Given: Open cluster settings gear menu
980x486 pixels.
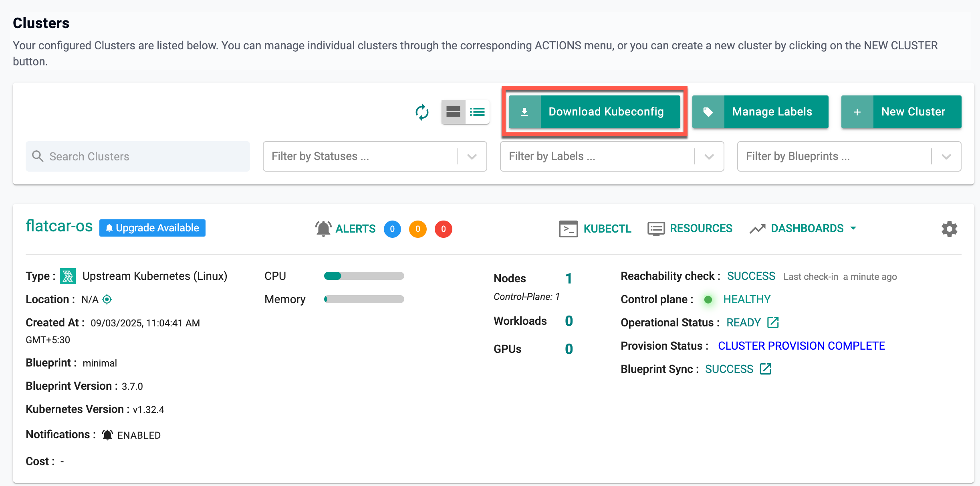Looking at the screenshot, I should tap(949, 229).
